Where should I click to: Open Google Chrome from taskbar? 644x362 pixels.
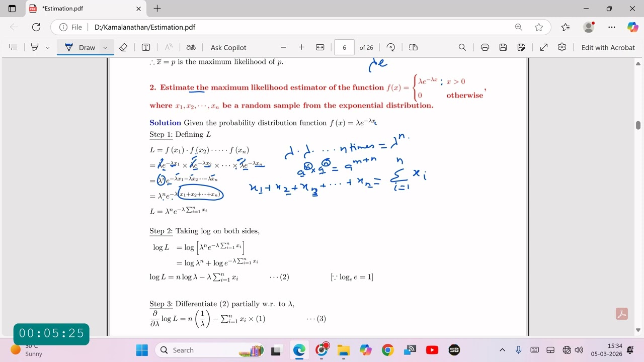(x=387, y=350)
